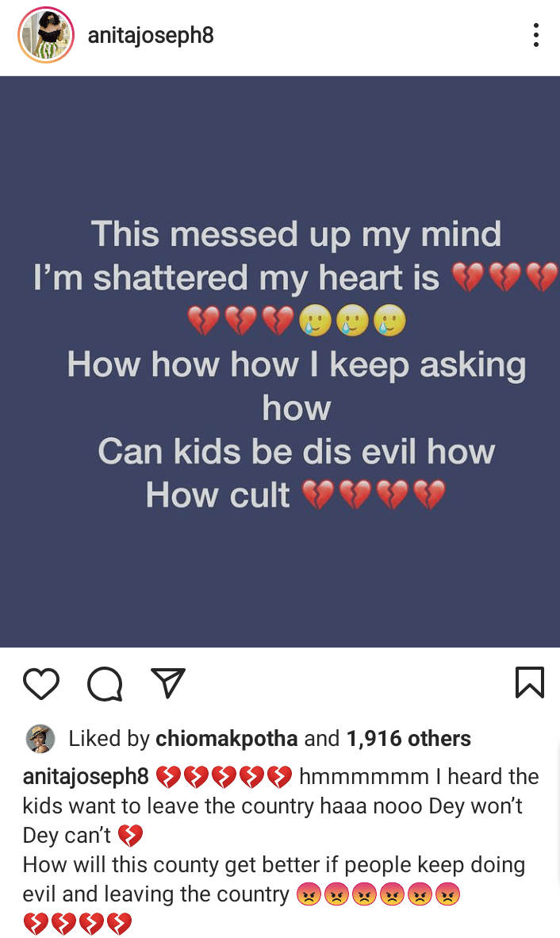Tap the angry face emojis in the caption
The width and height of the screenshot is (560, 938).
point(379,895)
